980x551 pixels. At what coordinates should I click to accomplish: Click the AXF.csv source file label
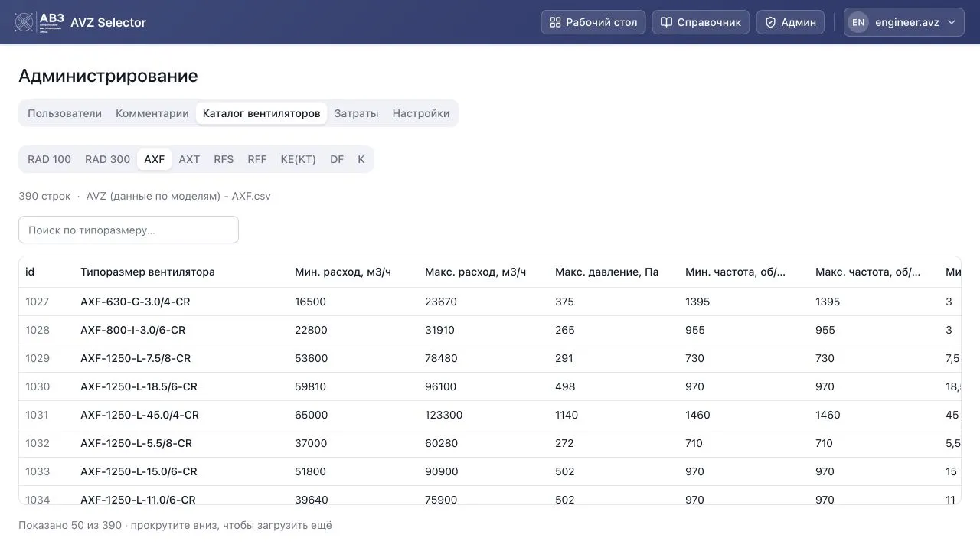click(178, 196)
